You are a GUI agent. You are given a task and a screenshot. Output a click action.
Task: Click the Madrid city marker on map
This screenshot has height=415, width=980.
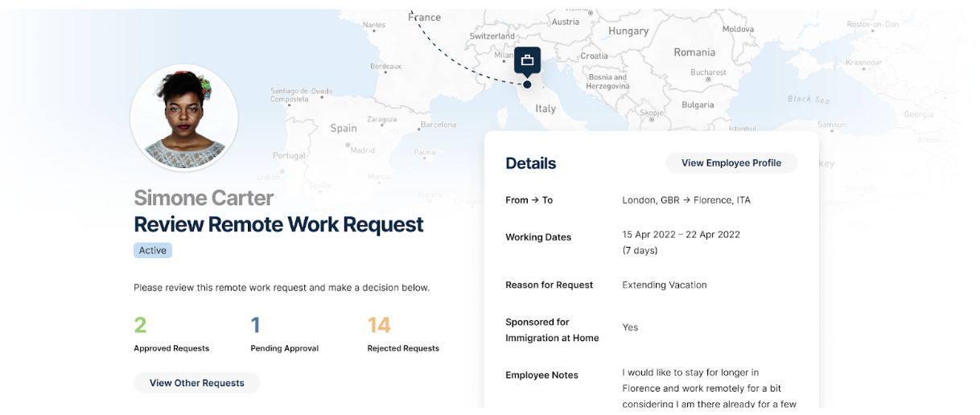pos(348,146)
